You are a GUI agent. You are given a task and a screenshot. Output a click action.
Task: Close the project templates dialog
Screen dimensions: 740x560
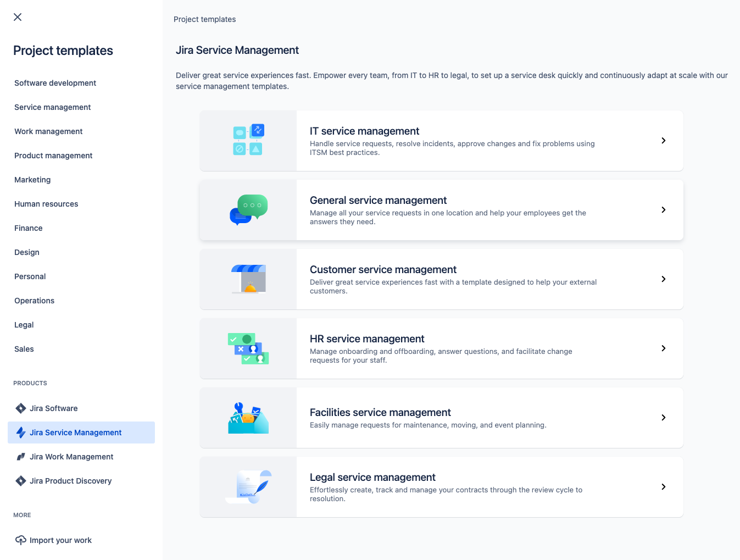[17, 17]
